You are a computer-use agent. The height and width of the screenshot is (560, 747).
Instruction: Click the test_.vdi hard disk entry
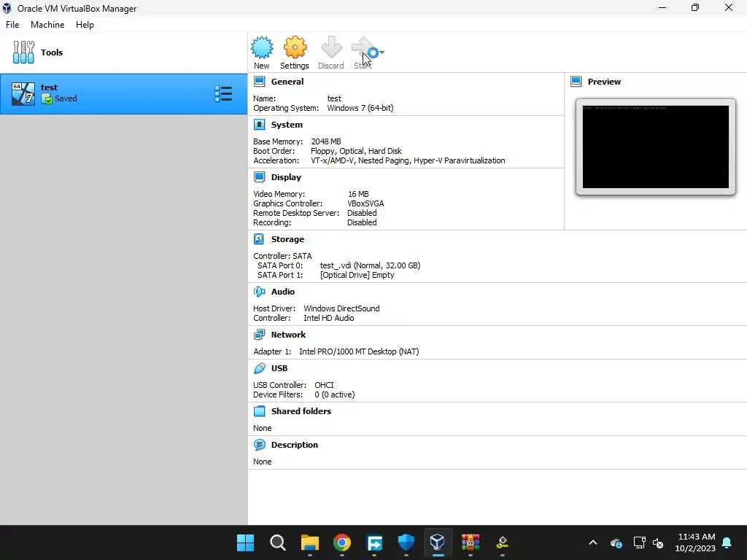370,265
